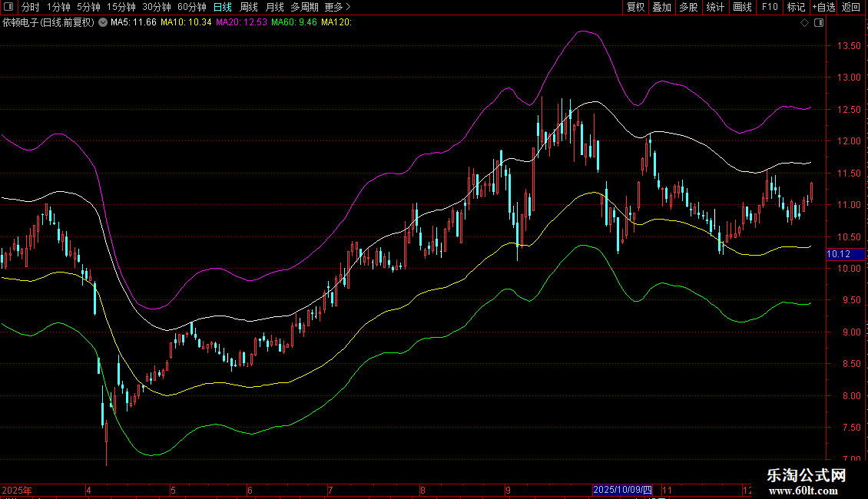Screen dimensions: 868x499
Task: Click the 2025年 label on time axis
Action: tap(17, 490)
